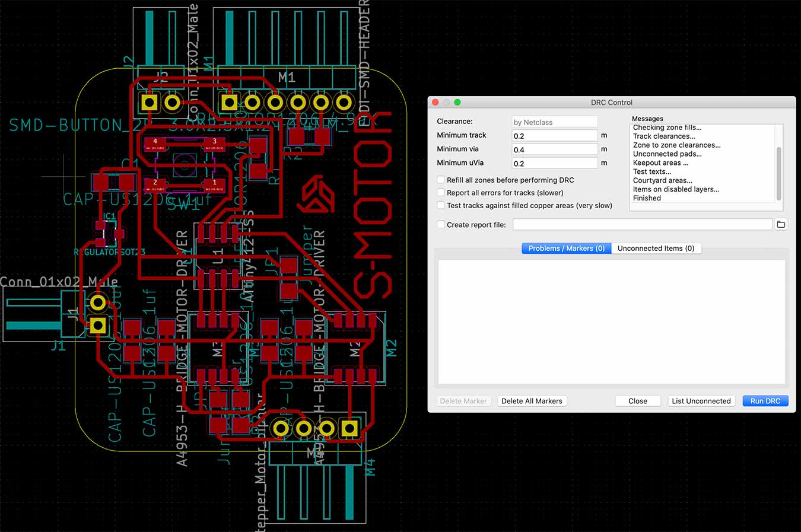Enable Refill all zones before performing DRC

point(441,180)
